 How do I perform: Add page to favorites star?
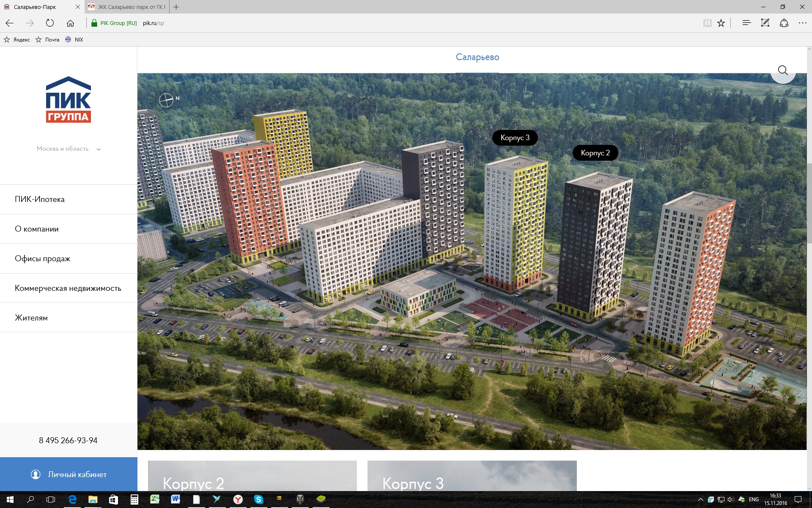(721, 23)
